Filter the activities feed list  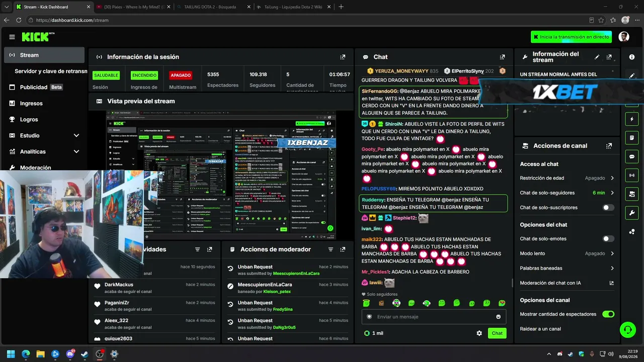point(197,249)
